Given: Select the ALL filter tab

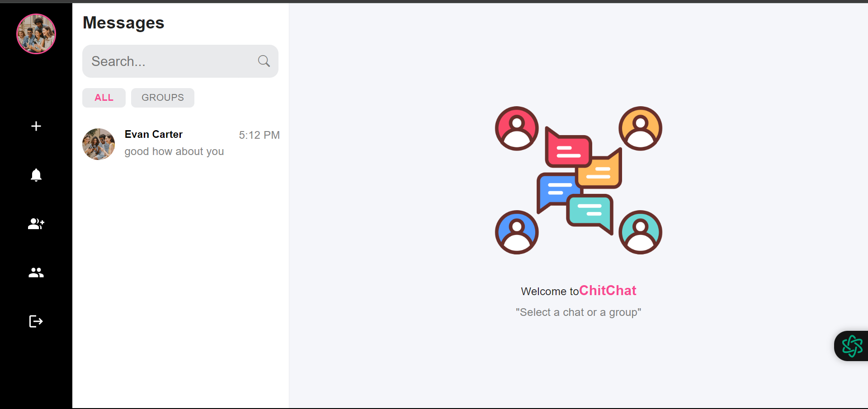Looking at the screenshot, I should [104, 98].
